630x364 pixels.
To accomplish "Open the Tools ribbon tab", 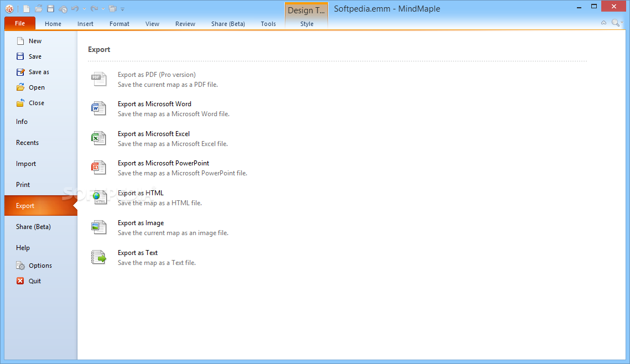I will (x=268, y=24).
